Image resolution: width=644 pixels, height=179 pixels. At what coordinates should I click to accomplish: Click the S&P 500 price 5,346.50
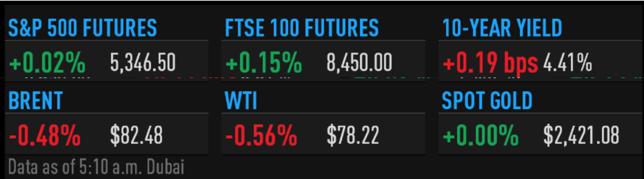143,63
